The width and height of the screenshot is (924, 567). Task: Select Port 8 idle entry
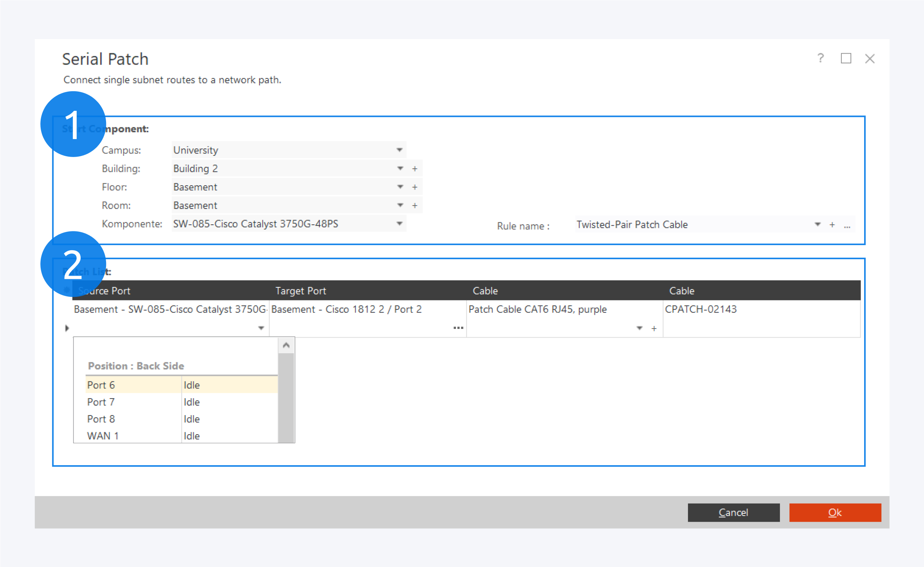pyautogui.click(x=101, y=419)
